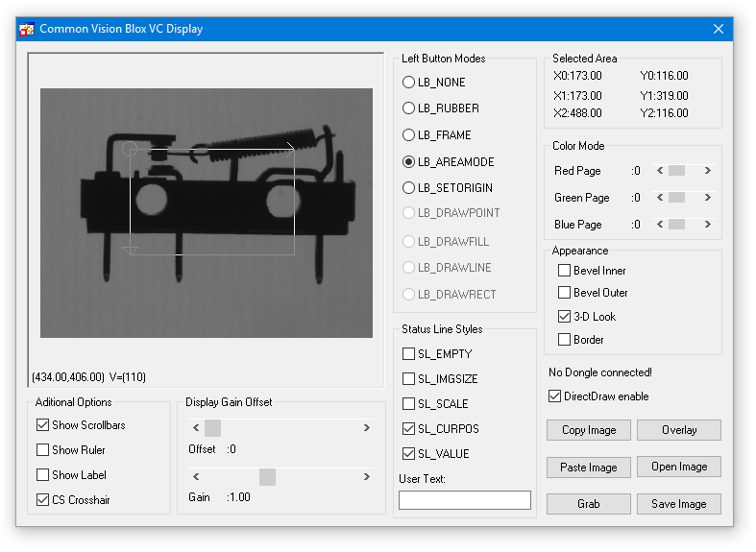This screenshot has height=552, width=756.
Task: Toggle SL_IMGSIZE status line style
Action: (409, 379)
